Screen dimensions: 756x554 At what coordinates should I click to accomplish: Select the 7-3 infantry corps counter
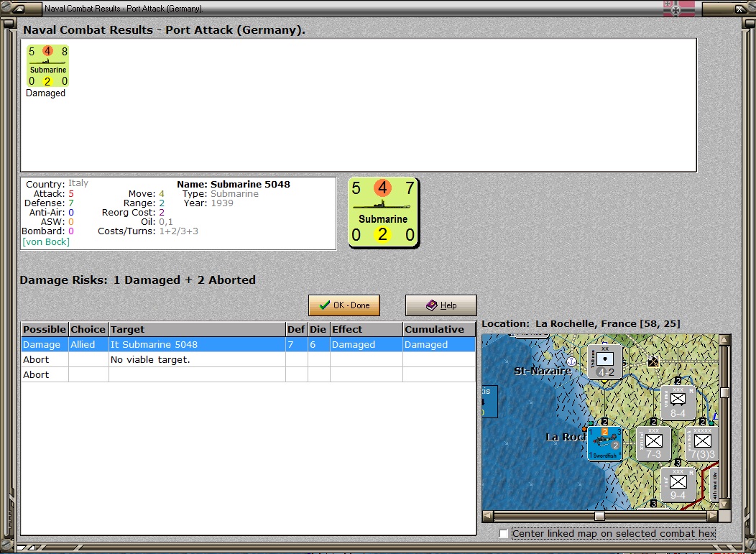pyautogui.click(x=653, y=443)
